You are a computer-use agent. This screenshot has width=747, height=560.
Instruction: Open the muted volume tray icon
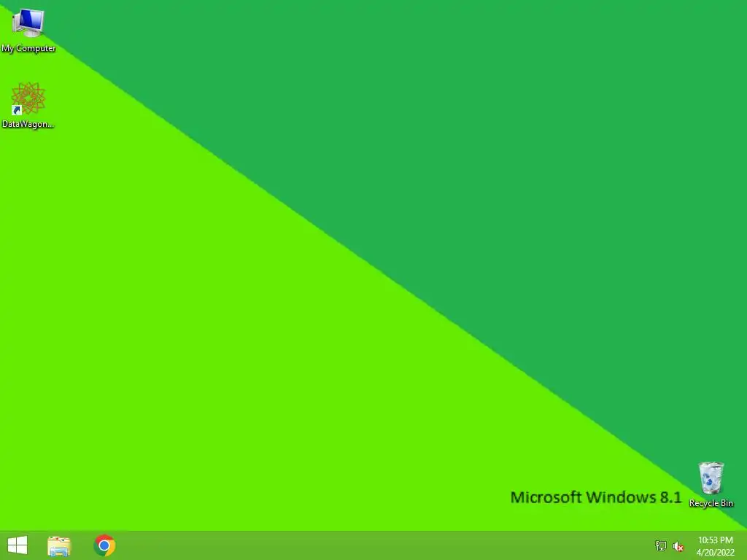point(678,546)
